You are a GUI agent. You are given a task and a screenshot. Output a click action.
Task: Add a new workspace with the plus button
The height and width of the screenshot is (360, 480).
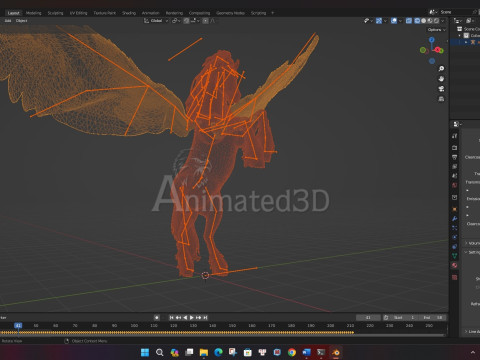click(273, 13)
